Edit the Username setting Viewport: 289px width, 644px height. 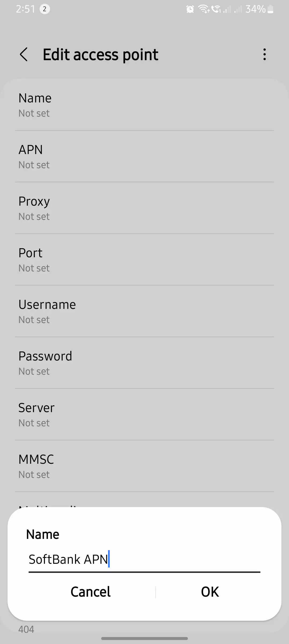tap(144, 311)
